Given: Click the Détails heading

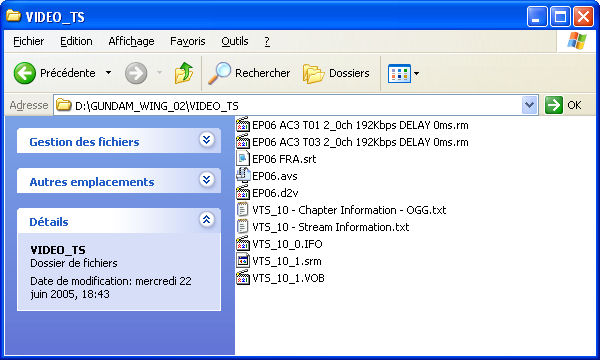Looking at the screenshot, I should coord(49,222).
